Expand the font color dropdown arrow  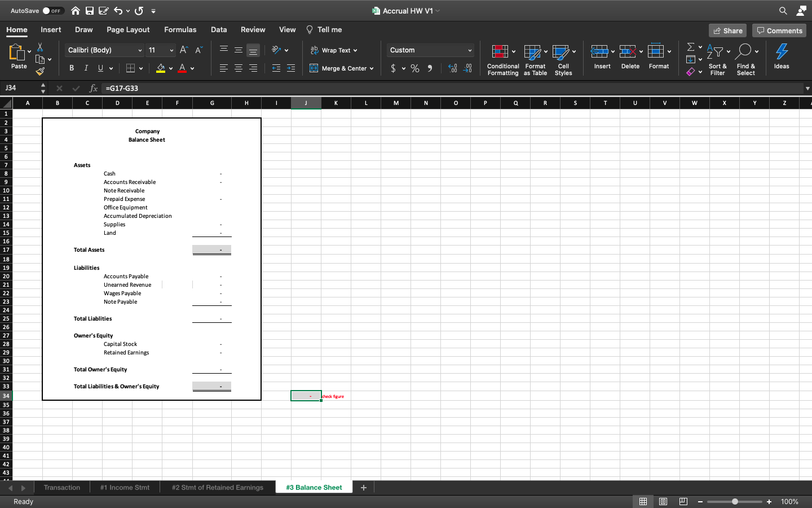(x=192, y=68)
